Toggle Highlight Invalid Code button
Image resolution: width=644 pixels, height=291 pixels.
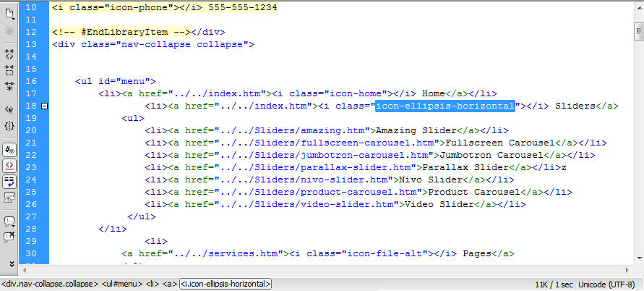9,166
